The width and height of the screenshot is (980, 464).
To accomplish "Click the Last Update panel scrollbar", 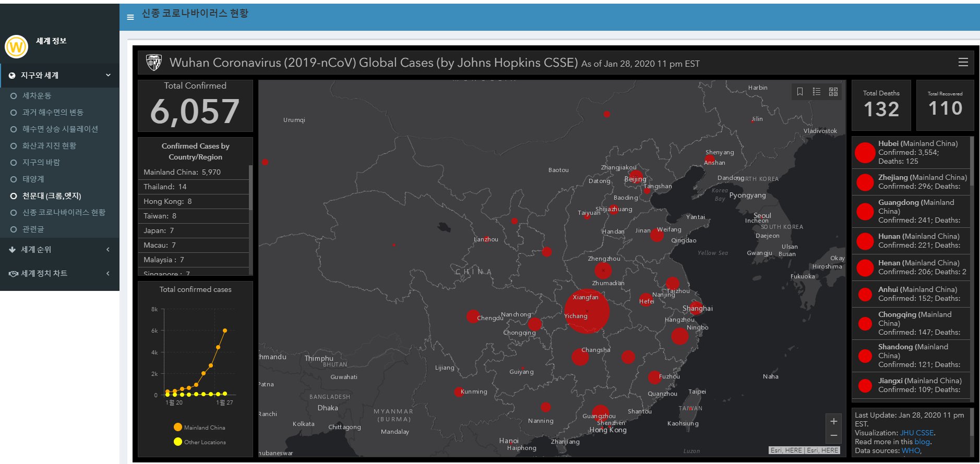I will tap(972, 422).
